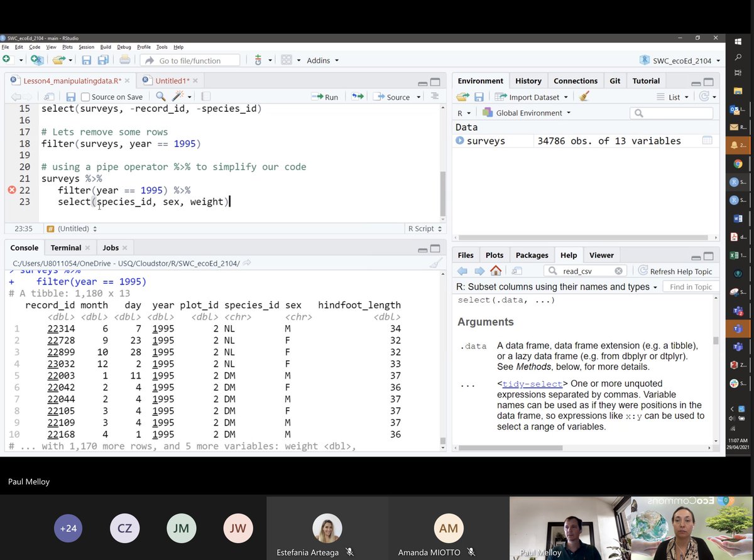Open the List view dropdown in Environment
754x560 pixels.
672,97
